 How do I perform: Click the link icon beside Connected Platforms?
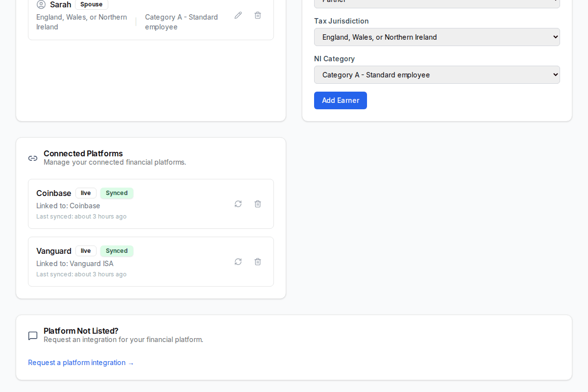(33, 158)
